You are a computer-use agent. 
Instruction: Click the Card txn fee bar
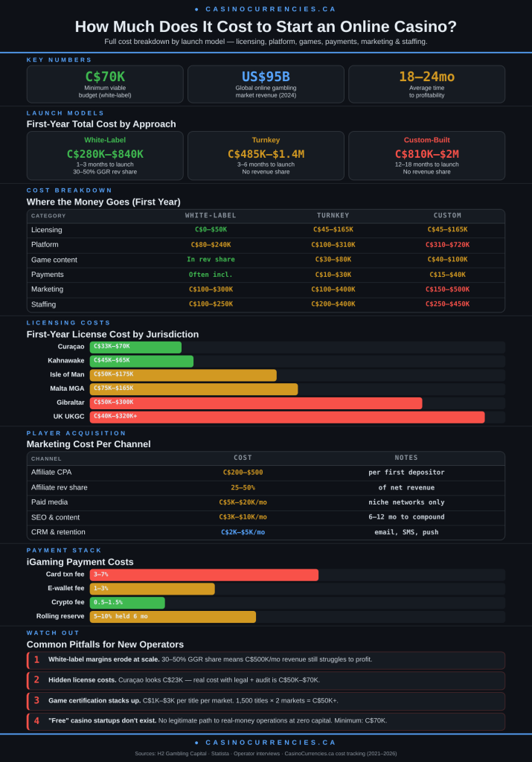tap(204, 575)
